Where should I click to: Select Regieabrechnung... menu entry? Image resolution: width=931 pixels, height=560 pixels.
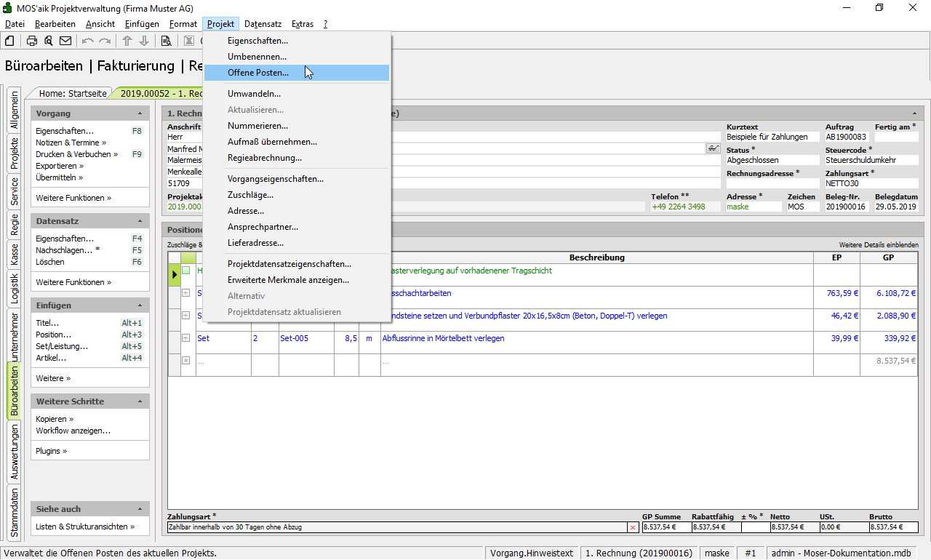coord(264,158)
